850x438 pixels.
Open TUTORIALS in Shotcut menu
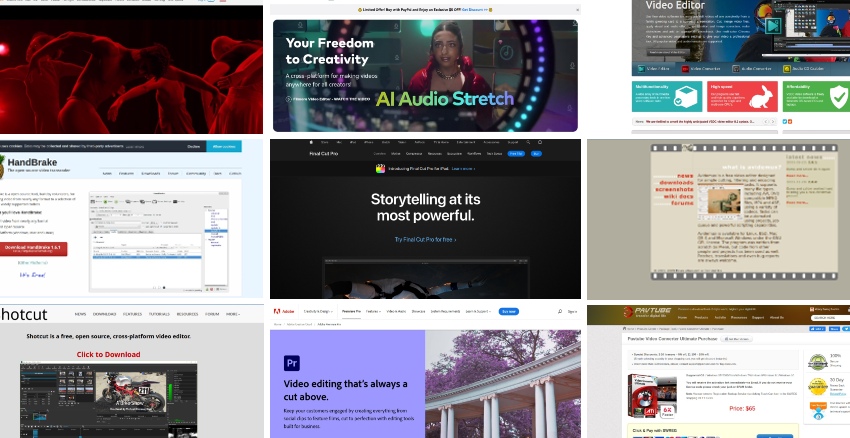[x=159, y=314]
